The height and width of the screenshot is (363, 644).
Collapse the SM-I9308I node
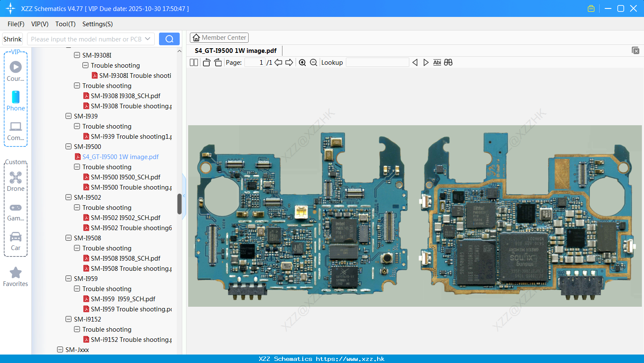tap(77, 55)
